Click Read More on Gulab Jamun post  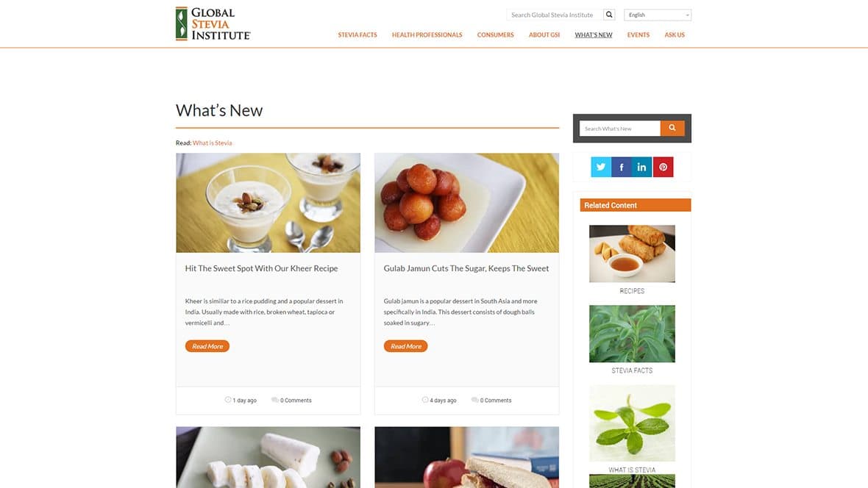coord(406,346)
